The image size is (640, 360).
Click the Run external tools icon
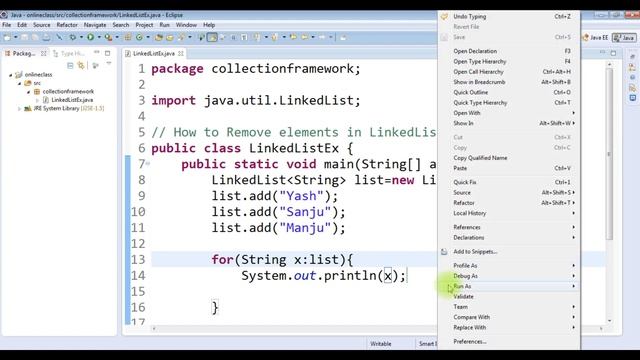coord(108,38)
